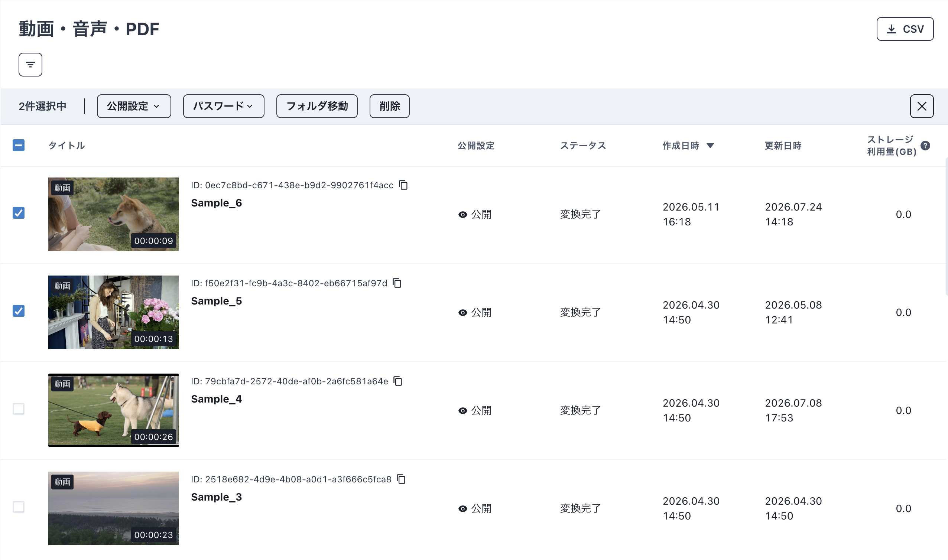Open the Sample_5 title link
This screenshot has width=948, height=560.
(216, 301)
